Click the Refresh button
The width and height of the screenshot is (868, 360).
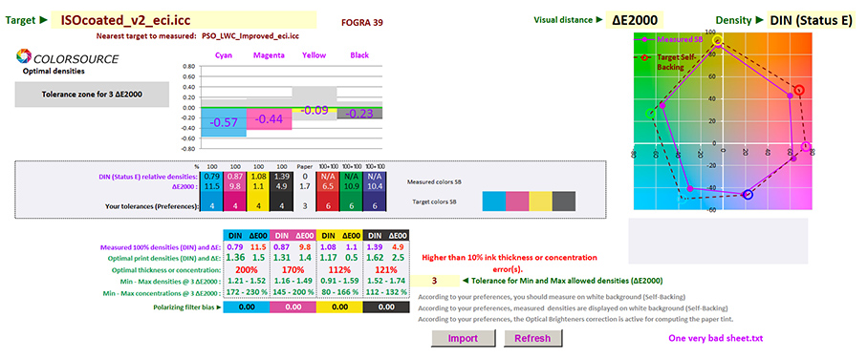(x=532, y=338)
